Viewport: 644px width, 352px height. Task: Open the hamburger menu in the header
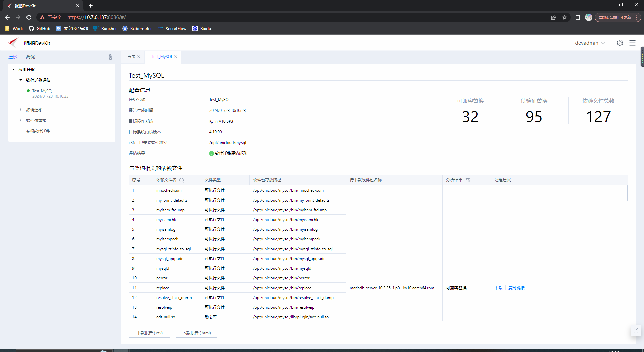click(x=632, y=43)
